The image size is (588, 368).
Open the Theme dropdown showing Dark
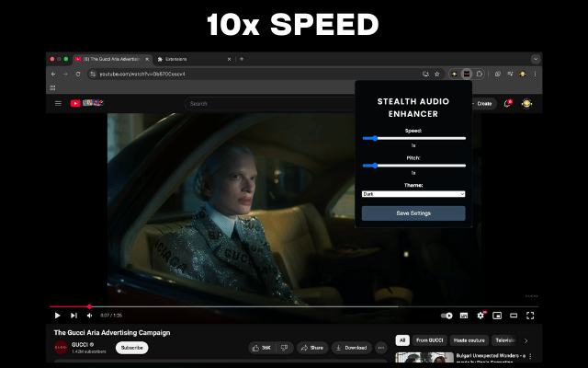413,194
